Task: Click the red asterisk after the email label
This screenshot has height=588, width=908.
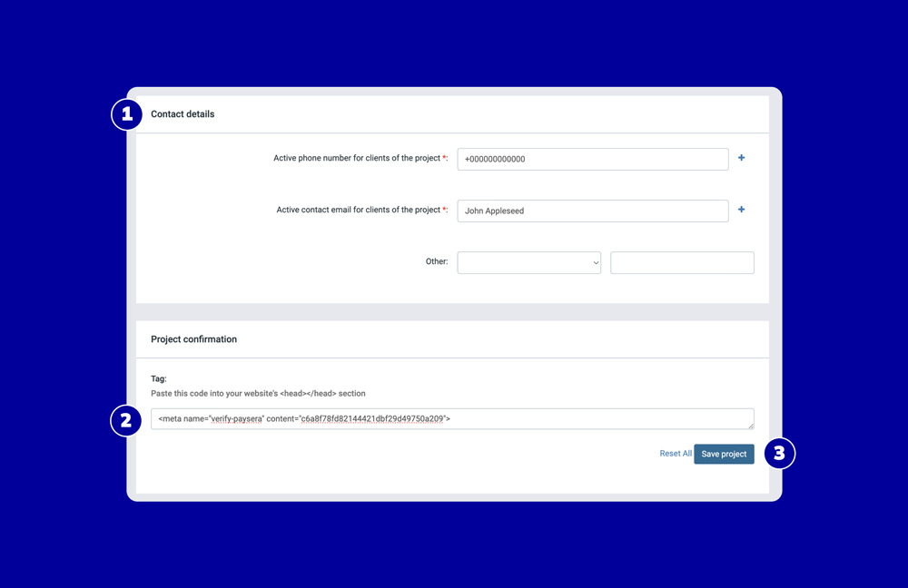Action: 444,209
